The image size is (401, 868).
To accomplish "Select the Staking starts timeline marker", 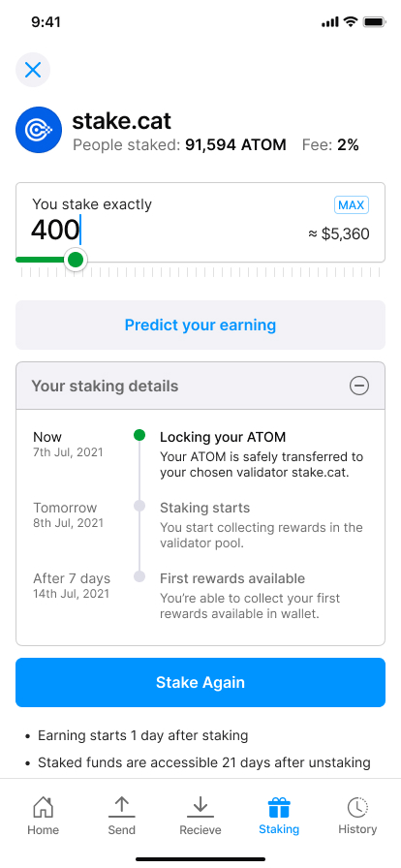I will click(139, 506).
